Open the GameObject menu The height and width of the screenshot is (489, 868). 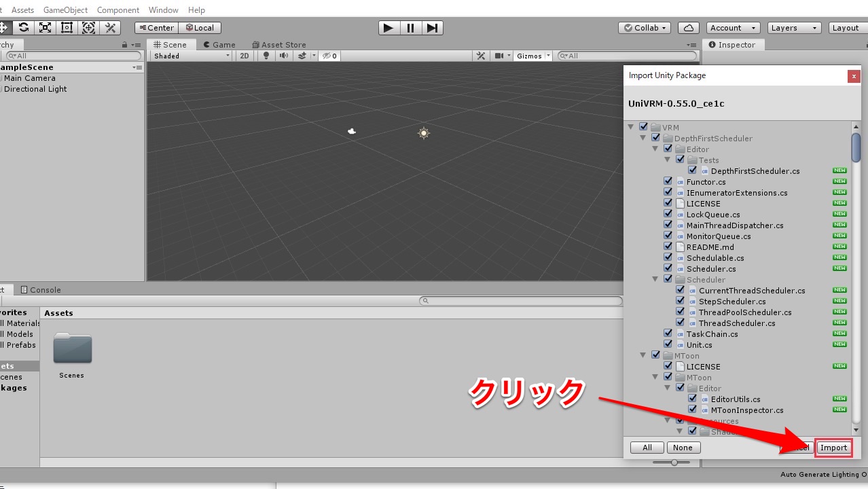pyautogui.click(x=65, y=10)
